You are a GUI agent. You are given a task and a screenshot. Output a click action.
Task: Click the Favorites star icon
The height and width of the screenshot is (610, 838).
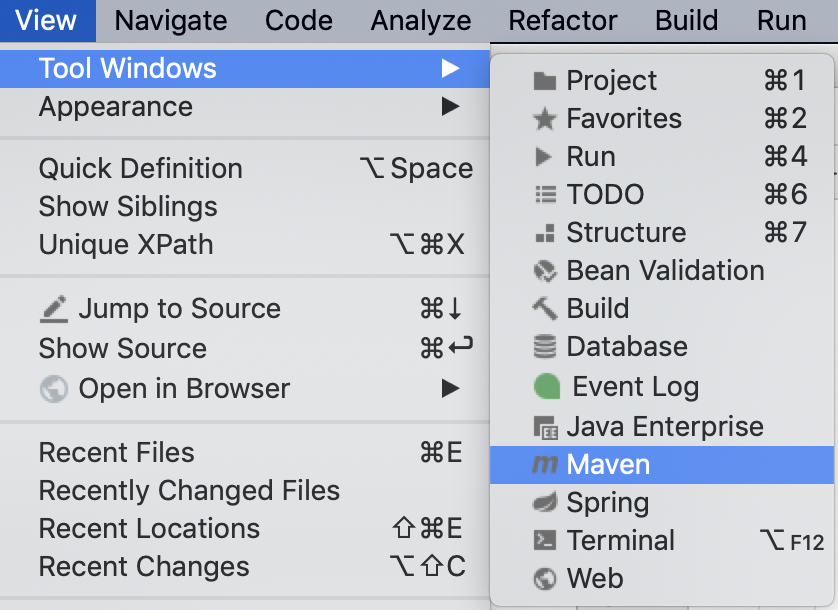click(545, 119)
